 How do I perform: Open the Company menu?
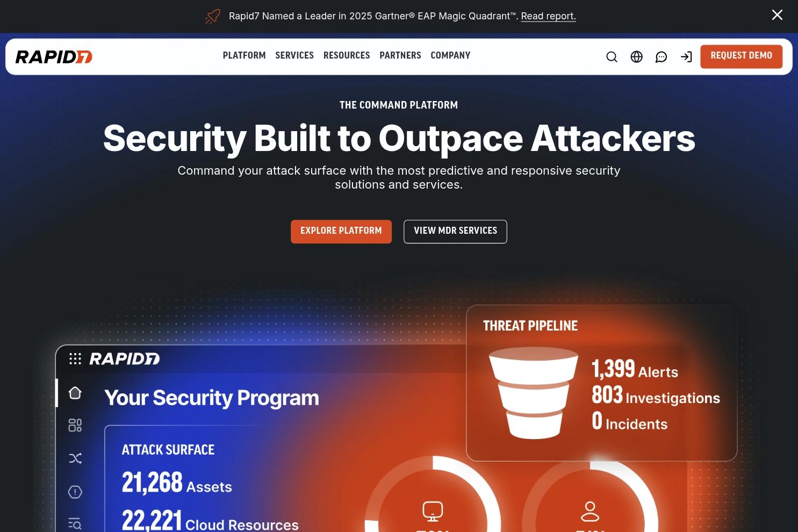tap(450, 55)
